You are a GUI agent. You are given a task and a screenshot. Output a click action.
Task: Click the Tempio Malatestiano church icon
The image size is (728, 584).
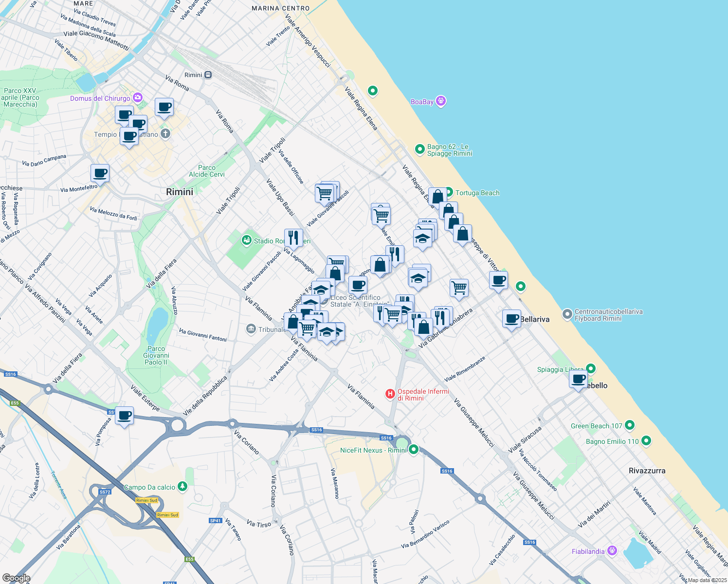coord(165,134)
